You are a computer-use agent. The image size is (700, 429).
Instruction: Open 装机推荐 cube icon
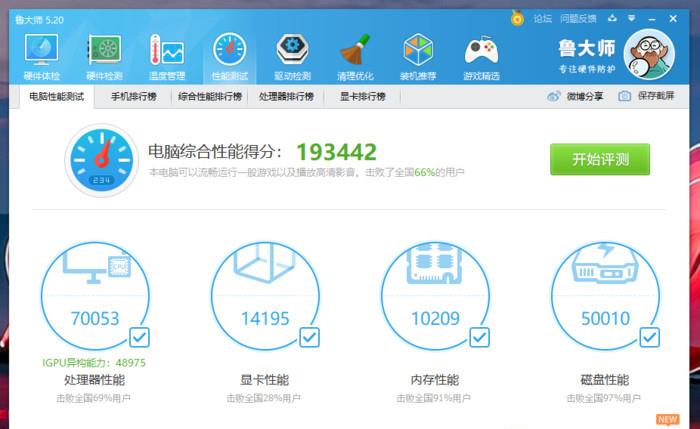point(418,53)
